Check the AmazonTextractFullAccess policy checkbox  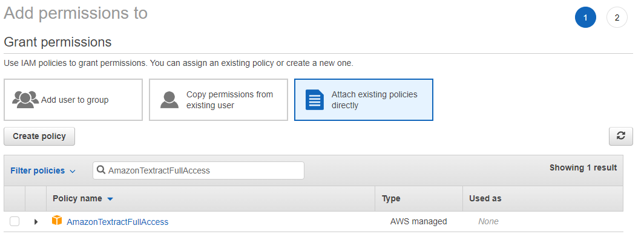tap(15, 221)
